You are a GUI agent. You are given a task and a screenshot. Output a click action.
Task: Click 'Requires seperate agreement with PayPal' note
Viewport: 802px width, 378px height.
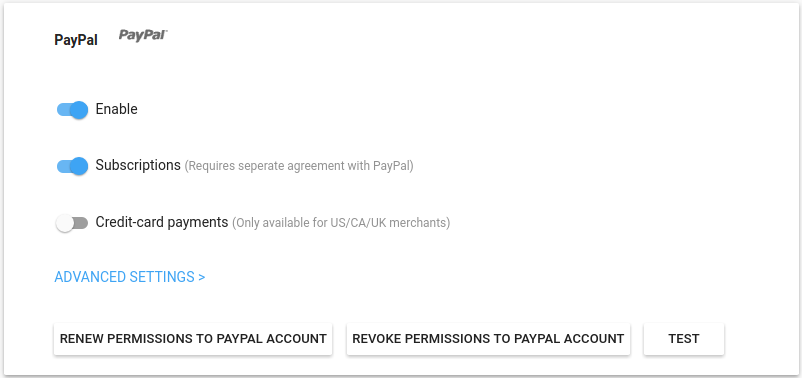299,166
